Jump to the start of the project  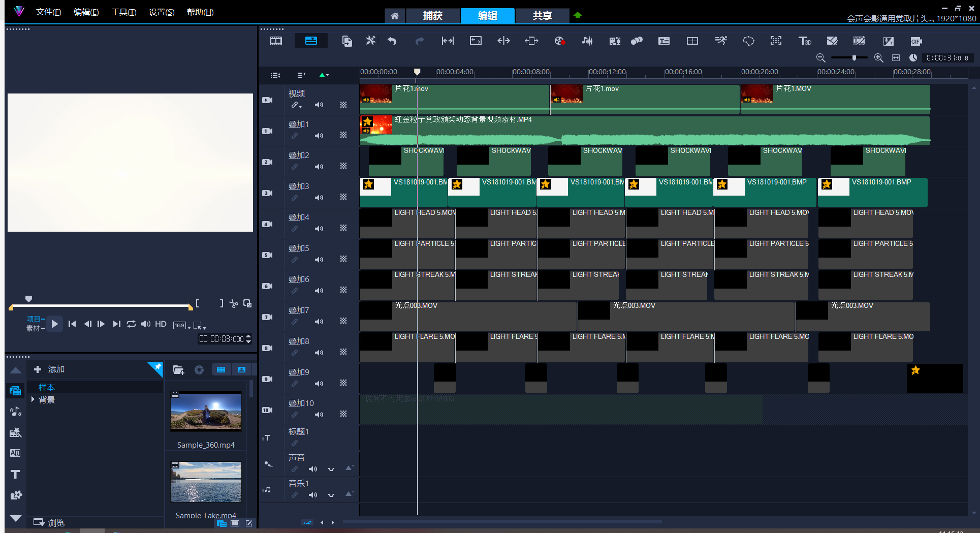pyautogui.click(x=72, y=324)
